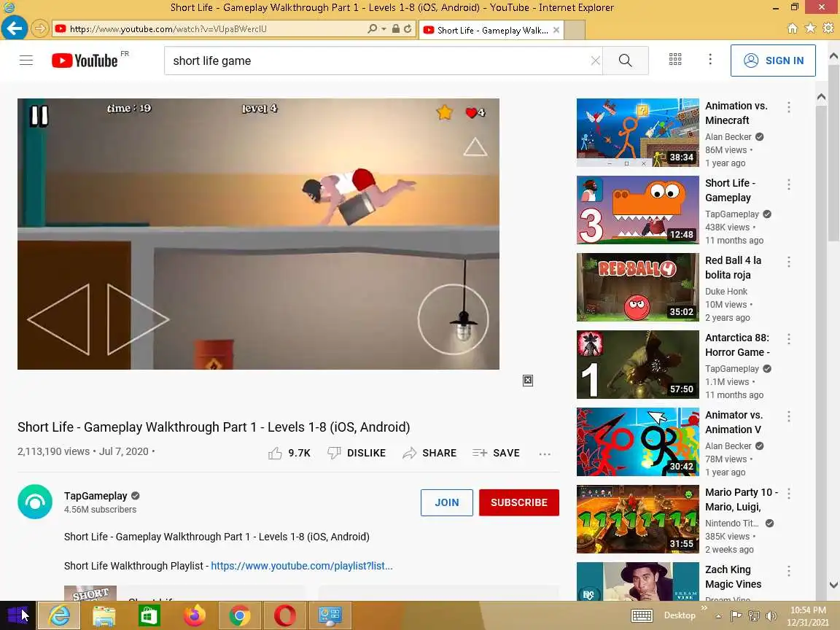
Task: Open the YouTube apps grid
Action: [675, 60]
